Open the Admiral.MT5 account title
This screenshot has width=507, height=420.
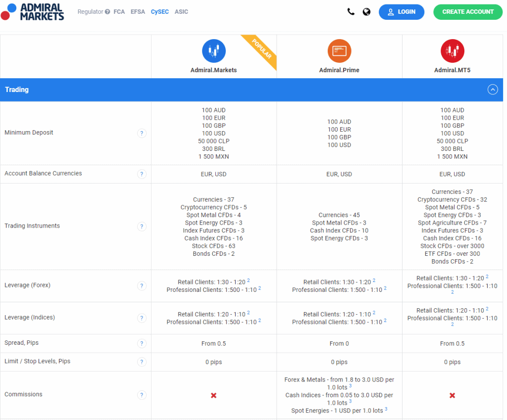(453, 70)
